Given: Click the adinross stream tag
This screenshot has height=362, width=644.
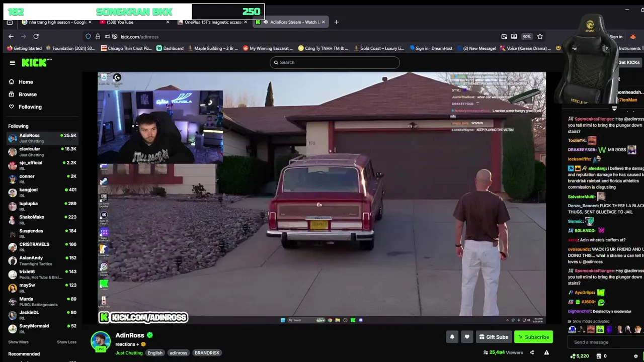Looking at the screenshot, I should click(178, 353).
